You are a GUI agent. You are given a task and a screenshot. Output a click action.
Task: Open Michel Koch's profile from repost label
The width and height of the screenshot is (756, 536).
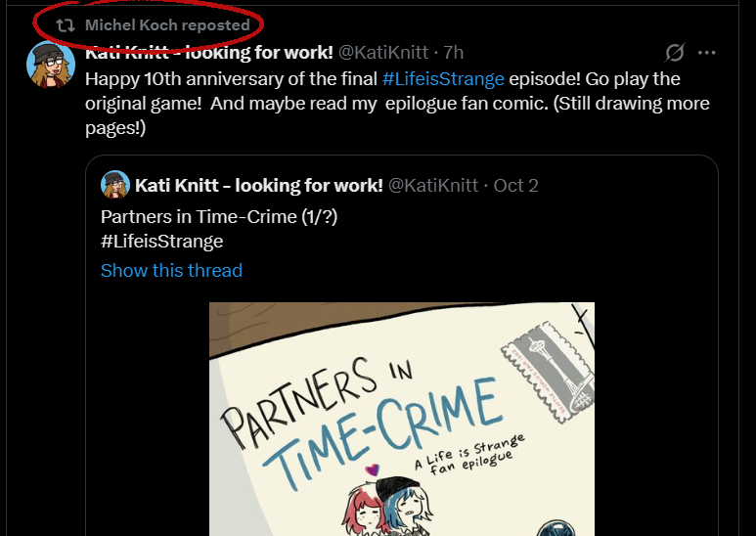(x=167, y=24)
